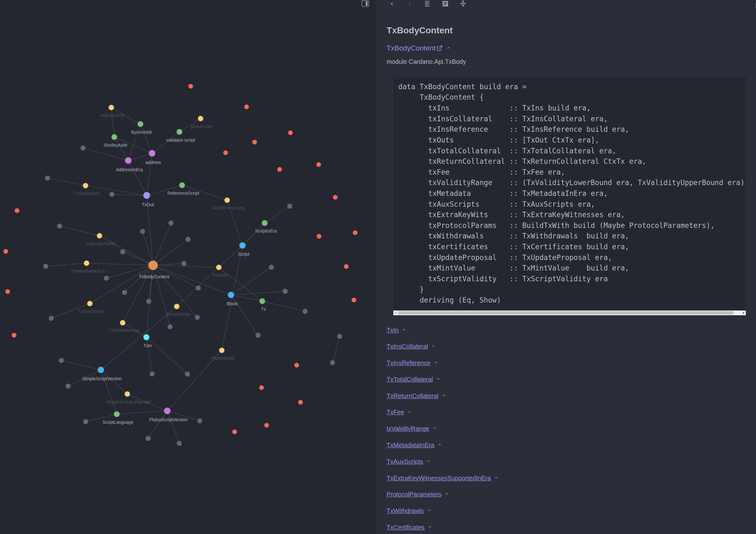Click the filled document view icon
Screen dimensions: 756x534
pyautogui.click(x=445, y=3)
